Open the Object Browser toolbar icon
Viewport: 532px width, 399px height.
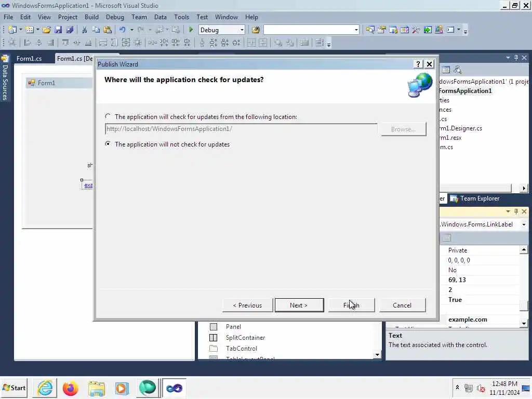pos(405,30)
